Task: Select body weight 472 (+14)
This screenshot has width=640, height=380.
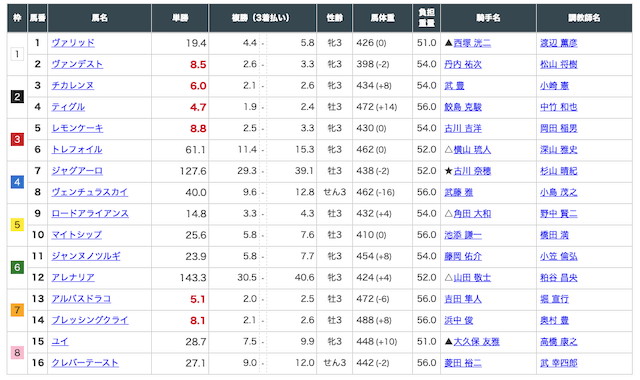Action: click(x=377, y=107)
